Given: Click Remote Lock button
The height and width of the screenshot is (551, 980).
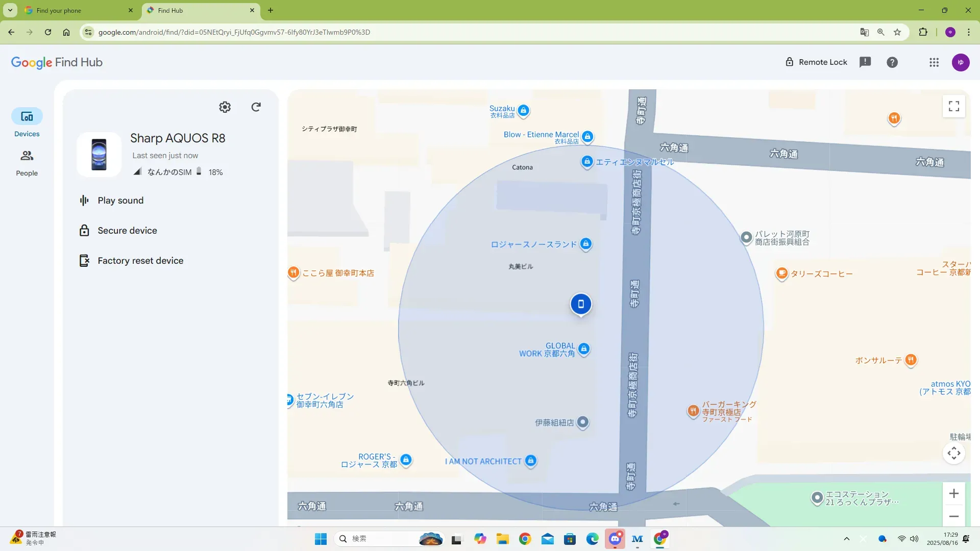Looking at the screenshot, I should coord(816,62).
